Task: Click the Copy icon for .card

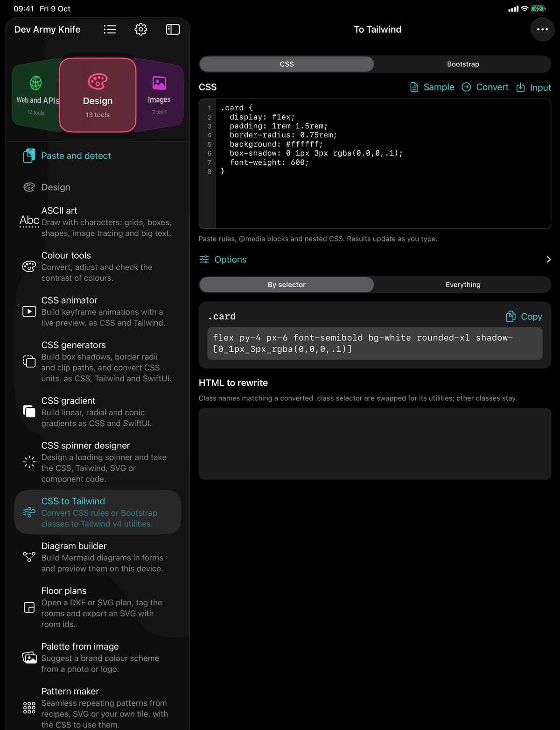Action: 511,317
